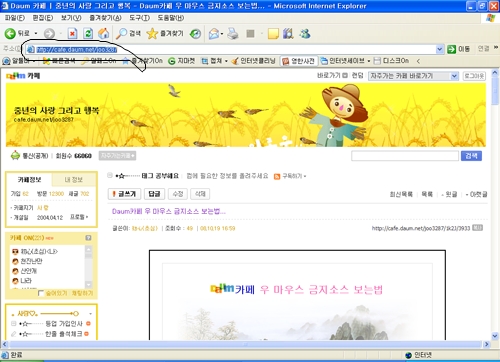Click the yellow note toolbar icon
The image size is (500, 362).
[273, 33]
